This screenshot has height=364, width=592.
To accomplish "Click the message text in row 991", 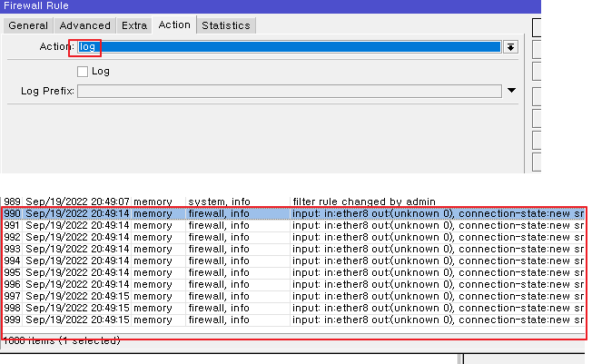I will point(438,225).
